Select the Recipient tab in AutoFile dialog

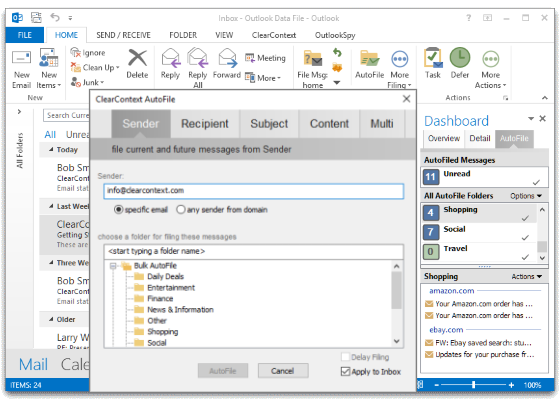coord(205,124)
